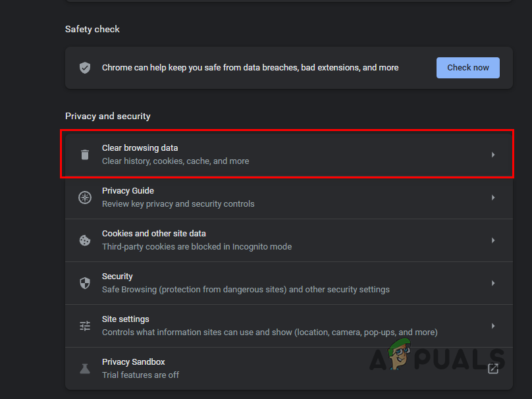Viewport: 532px width, 399px height.
Task: Expand the Clear browsing data row
Action: coord(492,154)
